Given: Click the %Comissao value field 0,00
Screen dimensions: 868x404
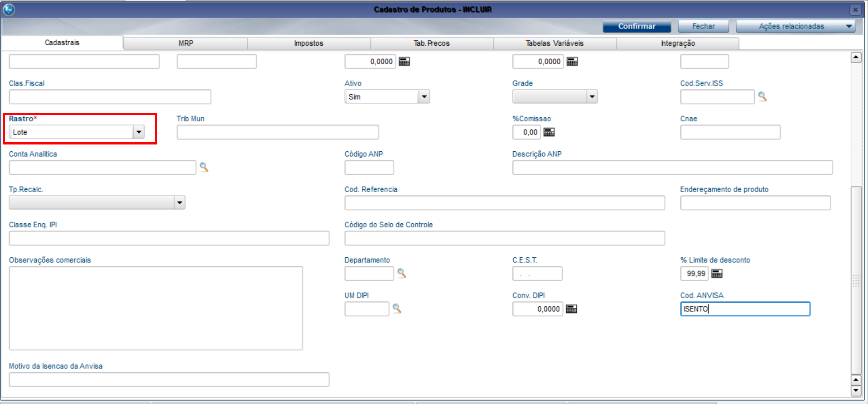Looking at the screenshot, I should 526,132.
